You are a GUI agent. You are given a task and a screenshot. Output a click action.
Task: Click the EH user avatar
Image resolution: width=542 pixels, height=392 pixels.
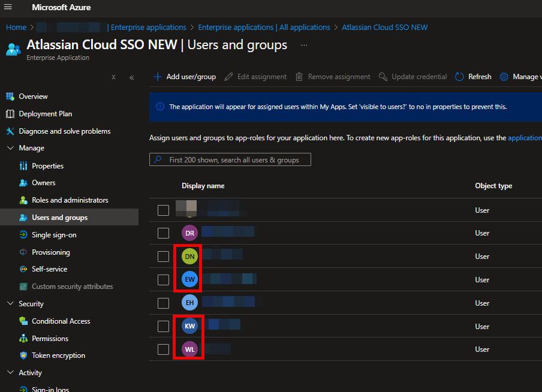[x=189, y=303]
